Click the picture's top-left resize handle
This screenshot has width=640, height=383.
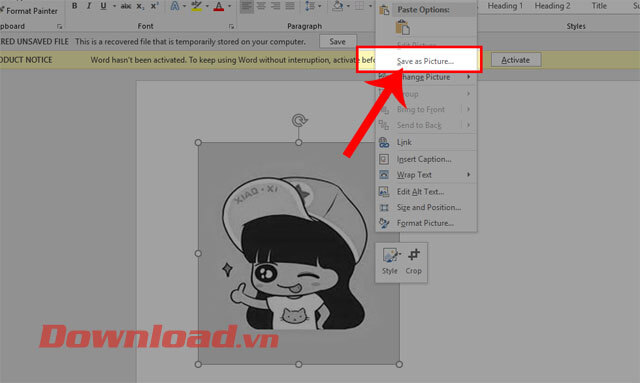tap(198, 143)
